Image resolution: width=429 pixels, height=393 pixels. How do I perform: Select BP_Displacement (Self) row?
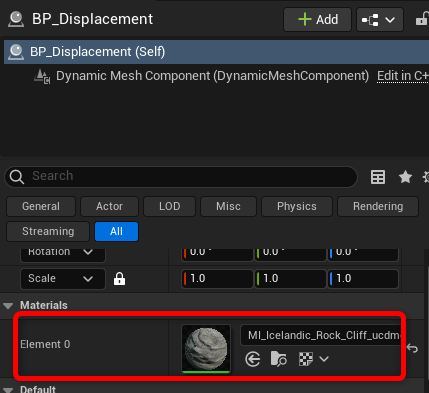(216, 52)
